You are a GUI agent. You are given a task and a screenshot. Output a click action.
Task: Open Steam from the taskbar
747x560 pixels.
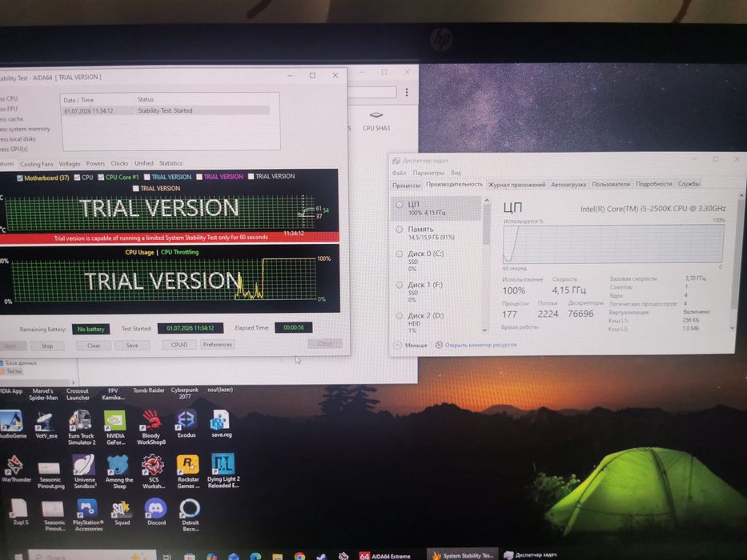tap(322, 556)
